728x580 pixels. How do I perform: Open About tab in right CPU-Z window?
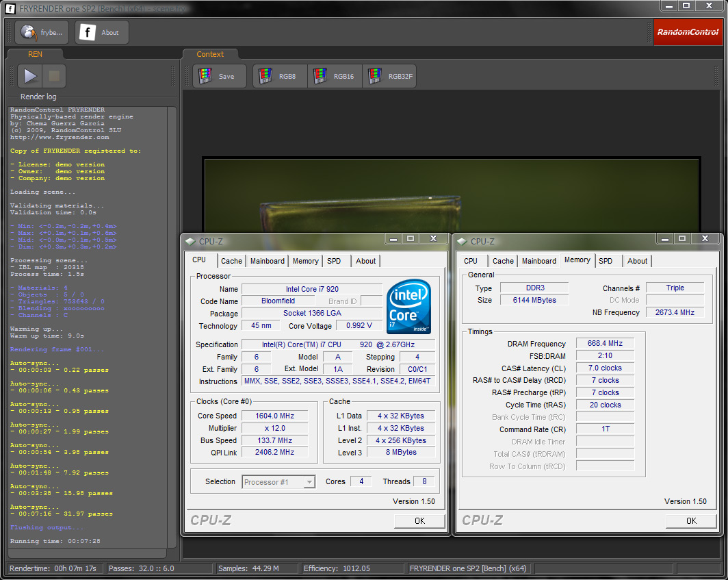[638, 261]
